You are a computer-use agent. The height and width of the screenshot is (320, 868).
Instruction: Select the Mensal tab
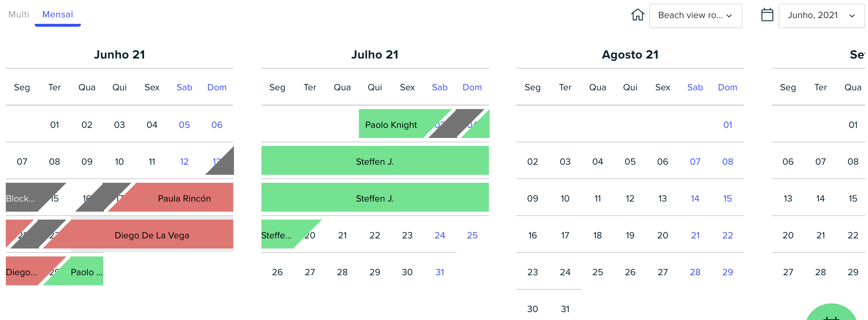pos(58,14)
